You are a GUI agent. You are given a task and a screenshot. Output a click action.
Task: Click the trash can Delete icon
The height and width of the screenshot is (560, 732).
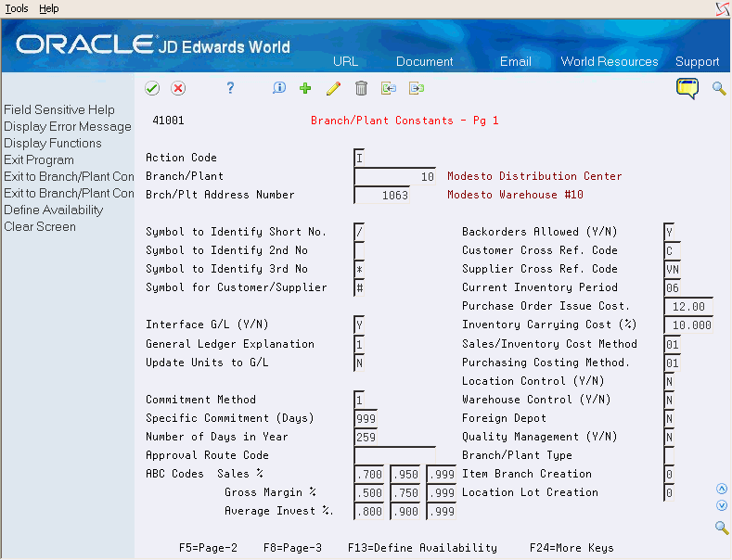click(x=361, y=88)
